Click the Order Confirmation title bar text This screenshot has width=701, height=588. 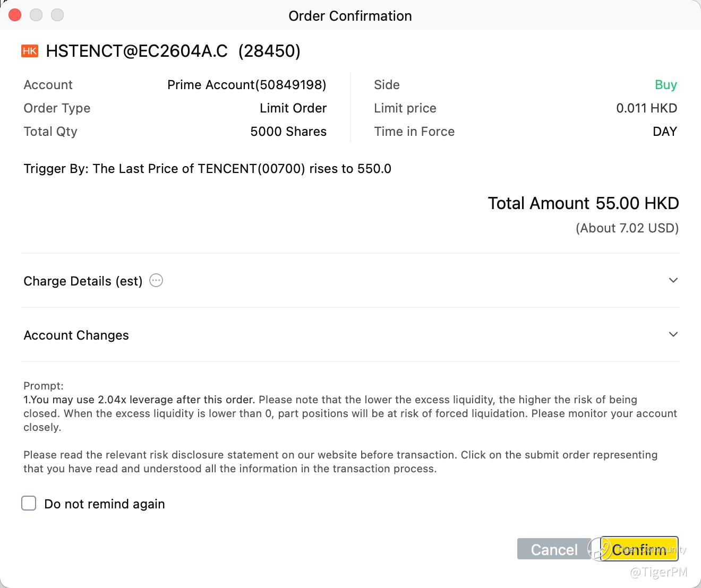pos(350,16)
